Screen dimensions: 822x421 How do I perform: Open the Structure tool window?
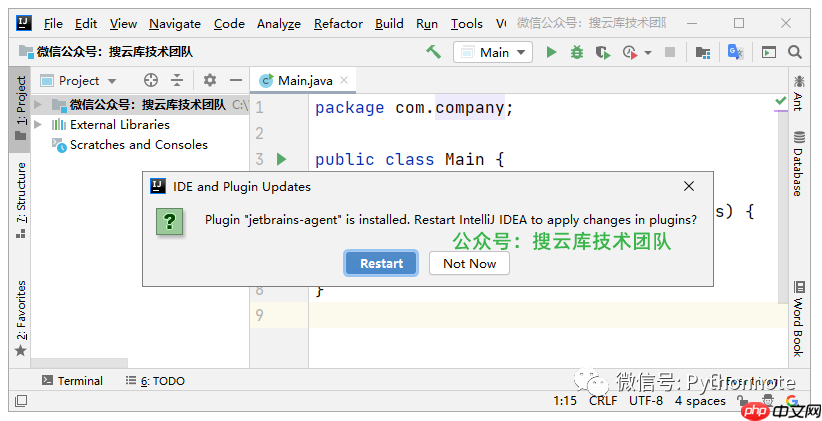coord(20,200)
